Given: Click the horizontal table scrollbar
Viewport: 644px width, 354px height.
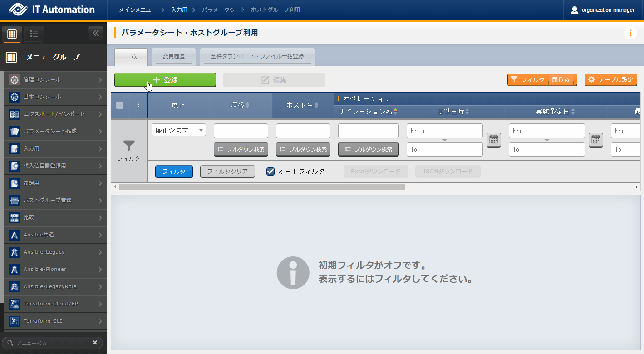Looking at the screenshot, I should 262,187.
